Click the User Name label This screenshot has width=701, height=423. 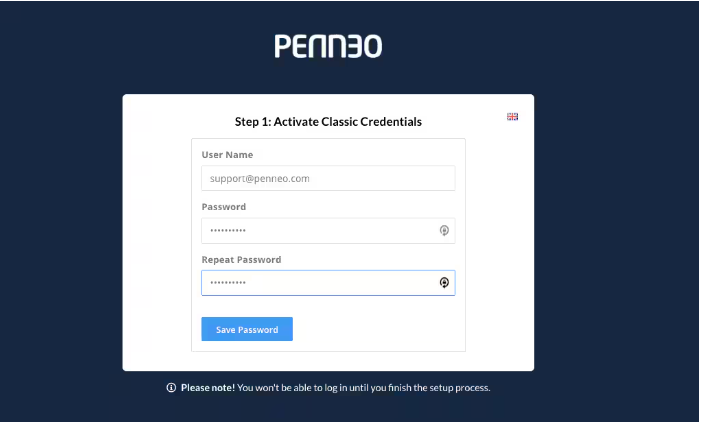227,155
